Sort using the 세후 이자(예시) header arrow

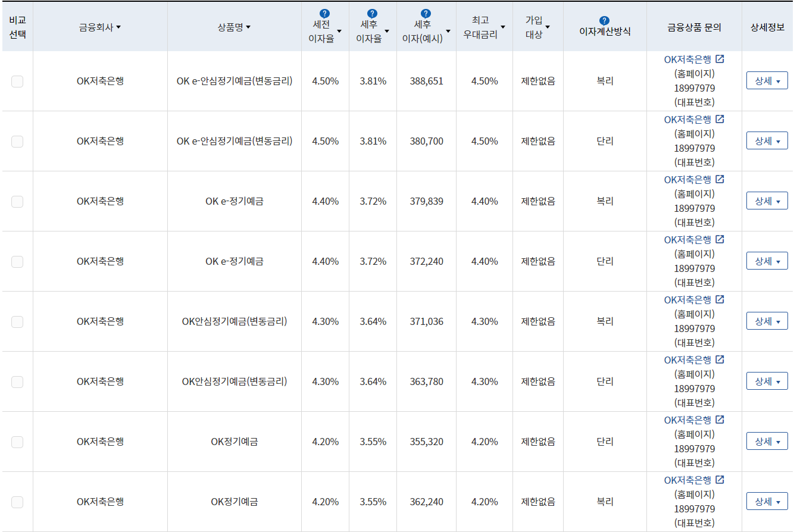click(x=448, y=31)
